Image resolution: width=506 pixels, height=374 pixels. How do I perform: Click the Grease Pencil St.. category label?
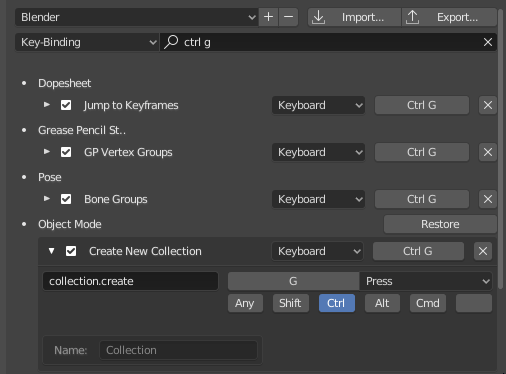(x=82, y=130)
